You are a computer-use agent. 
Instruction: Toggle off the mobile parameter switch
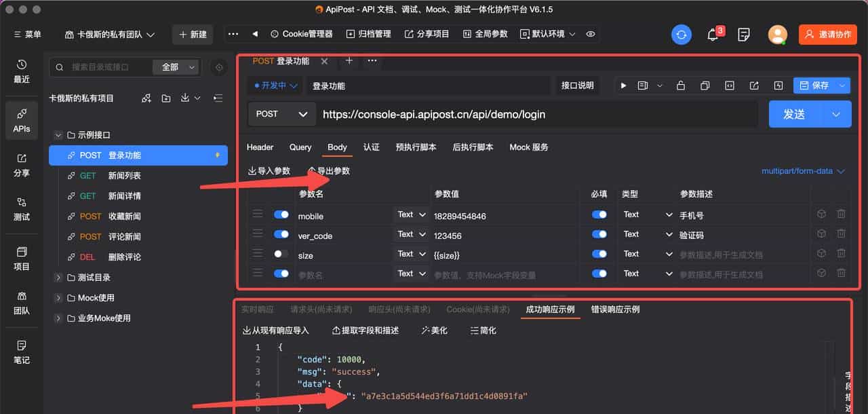[281, 213]
